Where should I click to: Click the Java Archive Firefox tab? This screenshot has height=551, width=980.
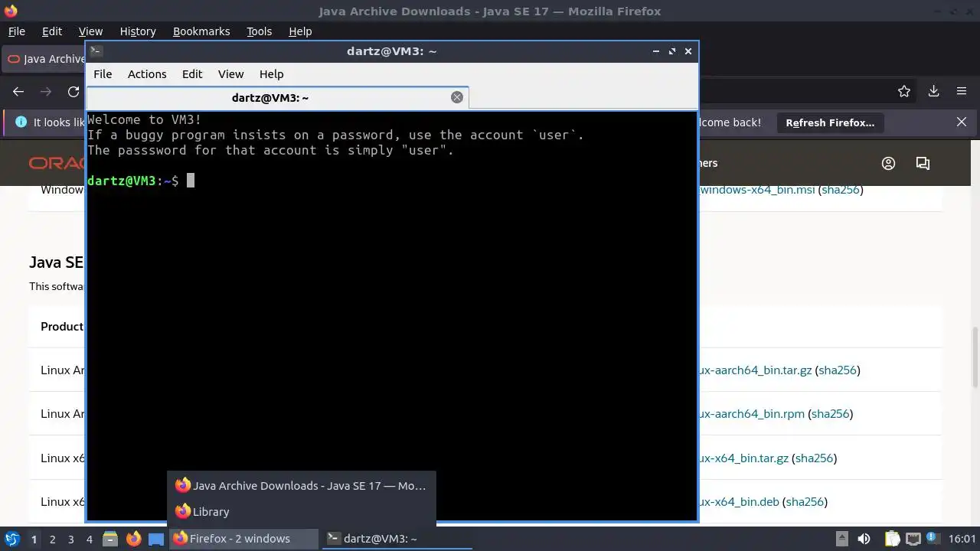pos(44,59)
